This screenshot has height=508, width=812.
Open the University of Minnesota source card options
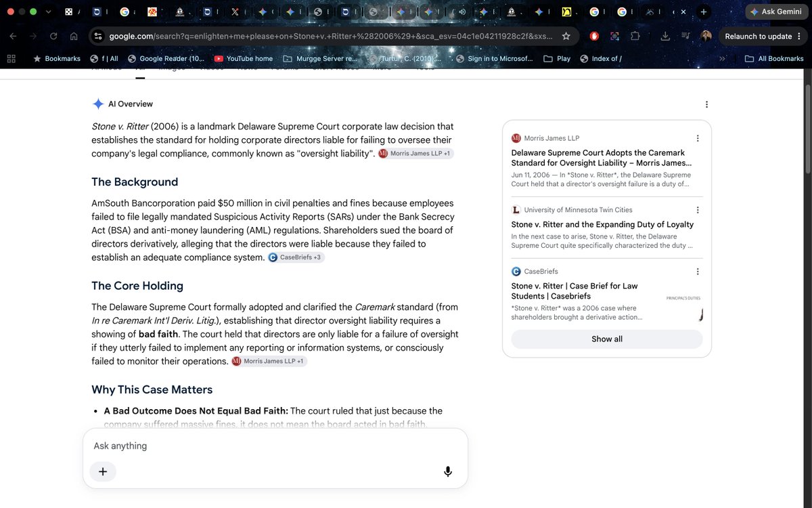(x=698, y=210)
